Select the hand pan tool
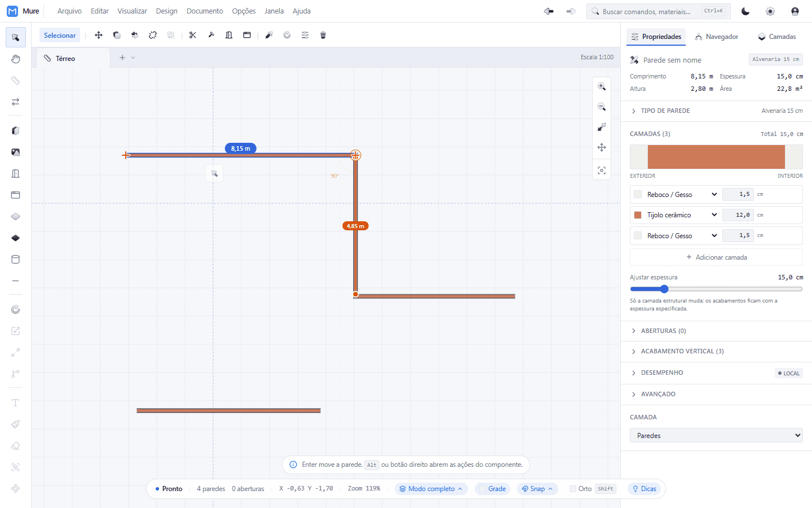812x508 pixels. (x=16, y=59)
